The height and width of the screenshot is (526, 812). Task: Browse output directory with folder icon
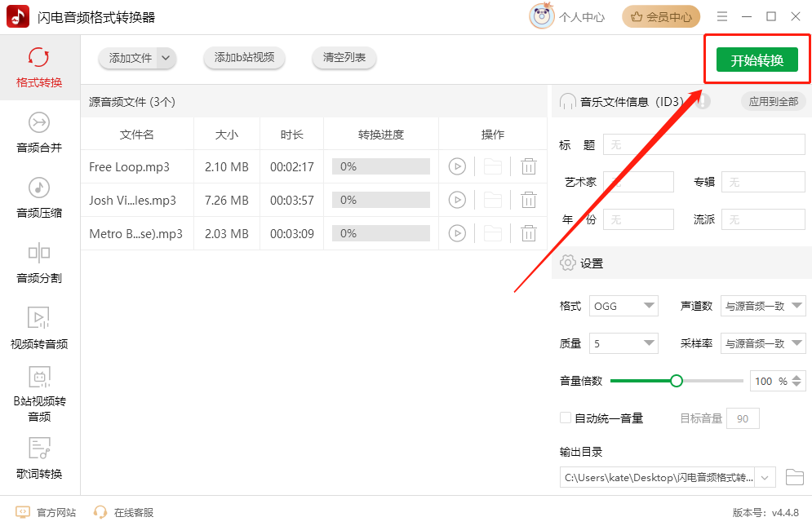pos(794,477)
